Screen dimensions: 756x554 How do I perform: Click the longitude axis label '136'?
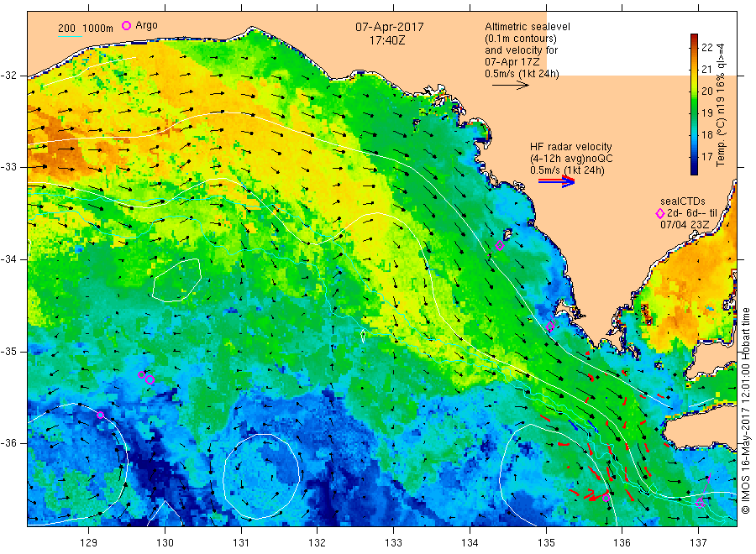tap(622, 543)
